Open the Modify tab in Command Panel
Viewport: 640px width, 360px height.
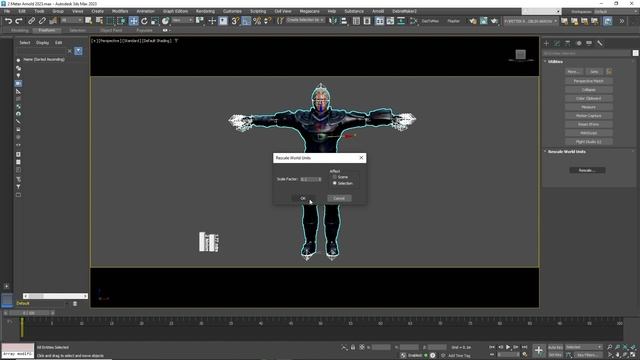coord(557,43)
